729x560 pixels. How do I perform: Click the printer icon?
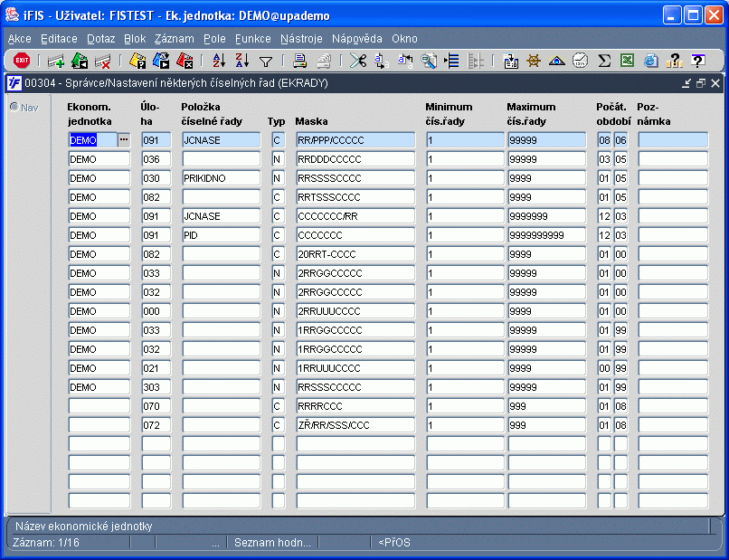(300, 61)
